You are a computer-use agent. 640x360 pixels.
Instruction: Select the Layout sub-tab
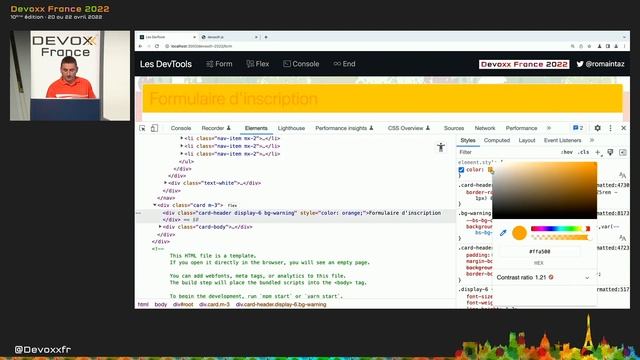pos(527,140)
